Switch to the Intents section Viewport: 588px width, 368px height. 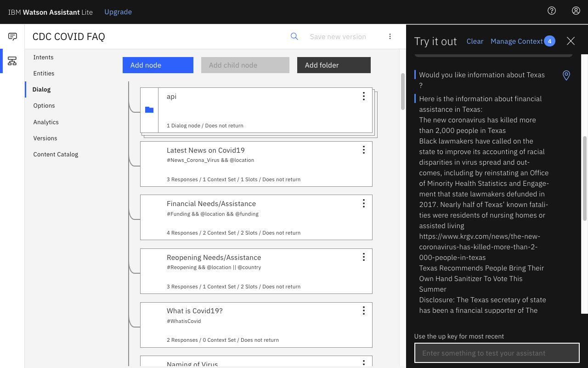(x=43, y=57)
